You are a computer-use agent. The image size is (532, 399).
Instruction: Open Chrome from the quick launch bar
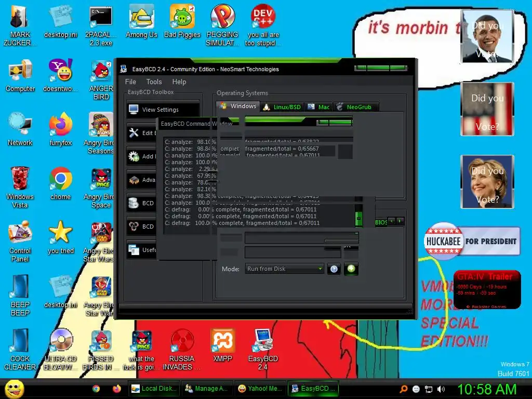pyautogui.click(x=96, y=389)
